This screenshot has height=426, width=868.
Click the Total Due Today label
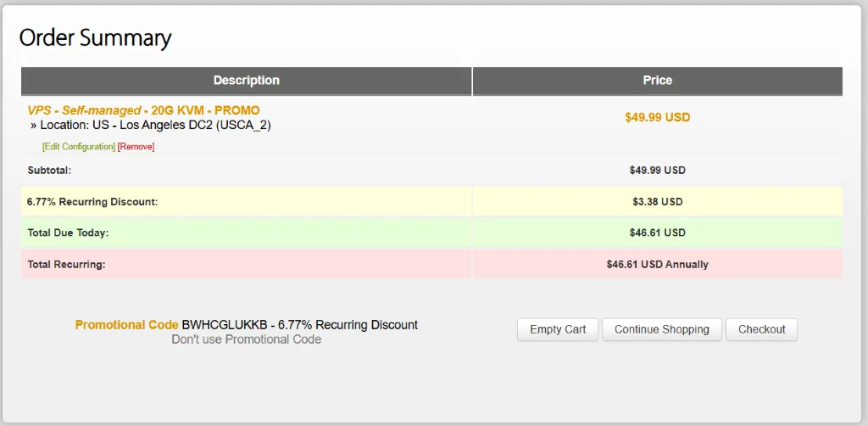68,233
